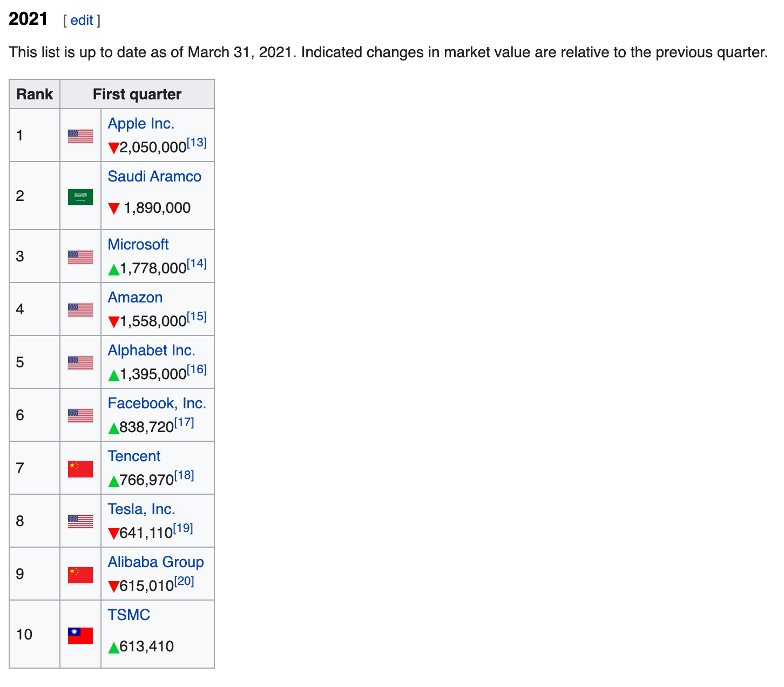Click the US flag in Apple Inc. row
This screenshot has width=784, height=687.
tap(80, 136)
